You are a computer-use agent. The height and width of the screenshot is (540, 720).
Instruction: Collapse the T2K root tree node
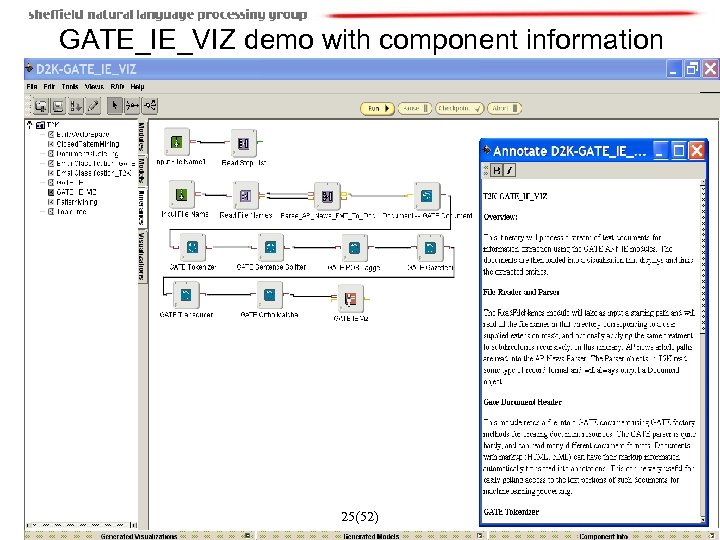coord(30,124)
